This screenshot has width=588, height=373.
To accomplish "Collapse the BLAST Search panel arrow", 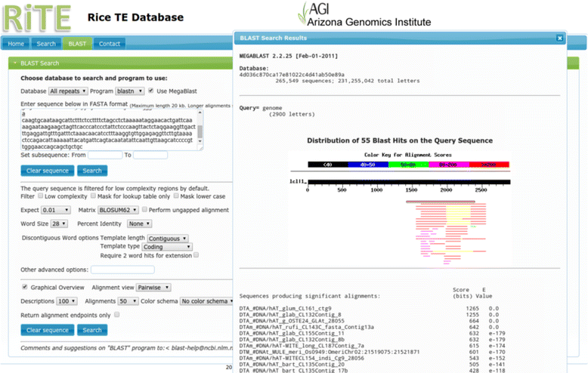I will [x=14, y=63].
